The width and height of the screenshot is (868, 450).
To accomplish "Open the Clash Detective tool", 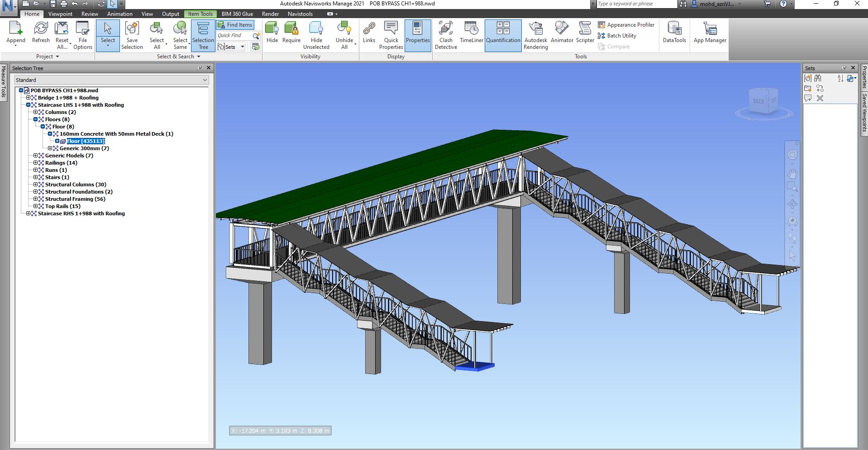I will point(445,35).
